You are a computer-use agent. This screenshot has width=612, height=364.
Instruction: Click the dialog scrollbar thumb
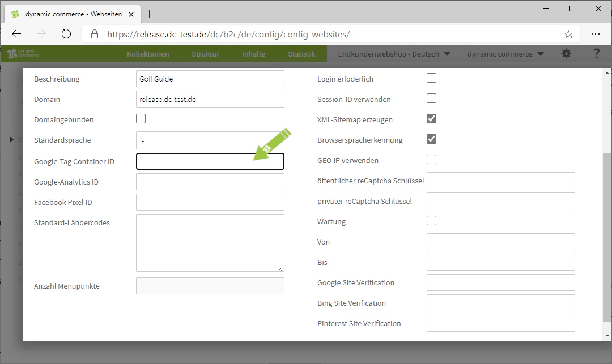(x=606, y=237)
